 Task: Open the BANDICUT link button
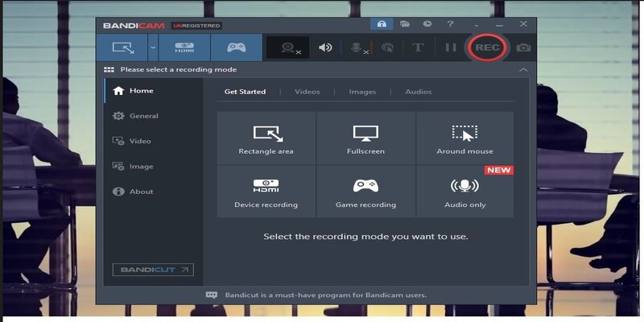pyautogui.click(x=153, y=270)
